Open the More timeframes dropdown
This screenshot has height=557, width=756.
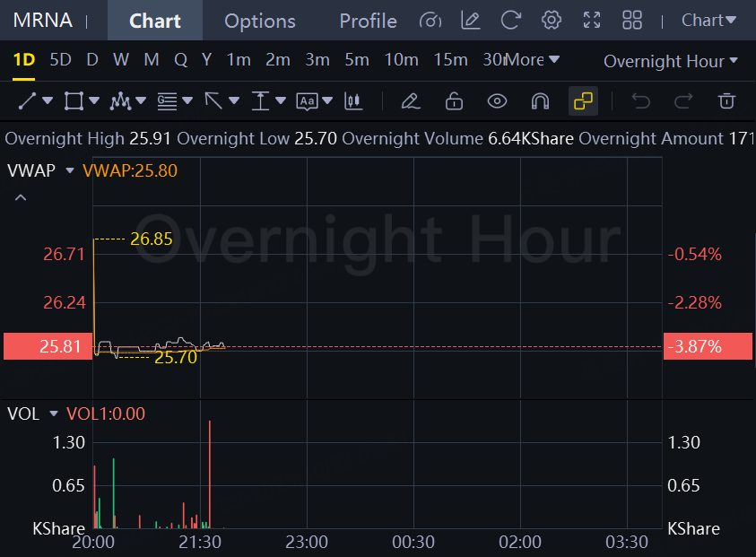click(x=533, y=60)
